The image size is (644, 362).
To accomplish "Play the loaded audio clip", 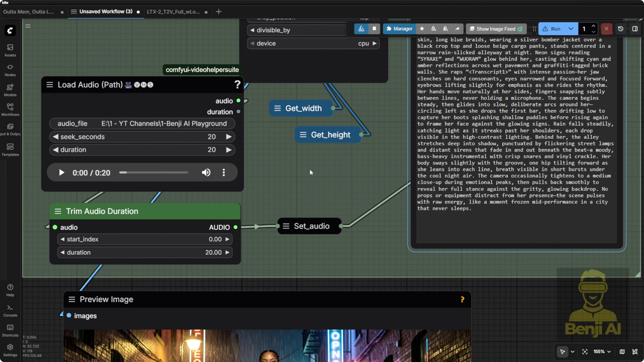I will (x=61, y=173).
